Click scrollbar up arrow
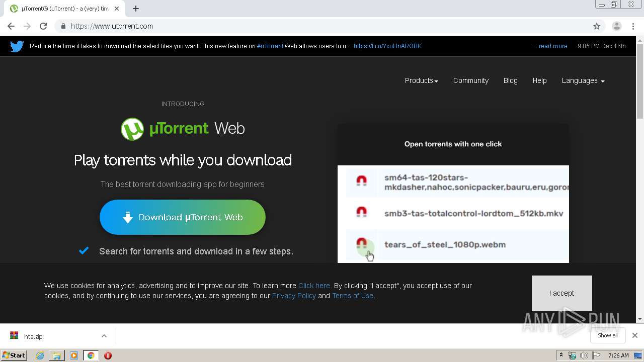 tap(639, 40)
